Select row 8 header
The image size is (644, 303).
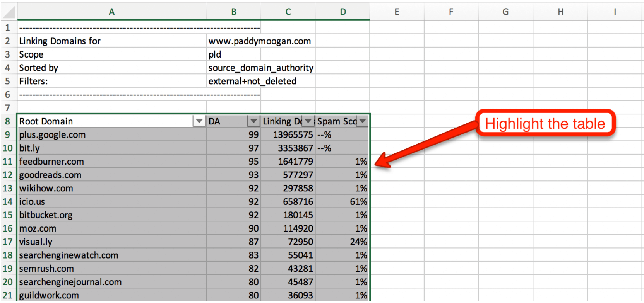(x=8, y=121)
